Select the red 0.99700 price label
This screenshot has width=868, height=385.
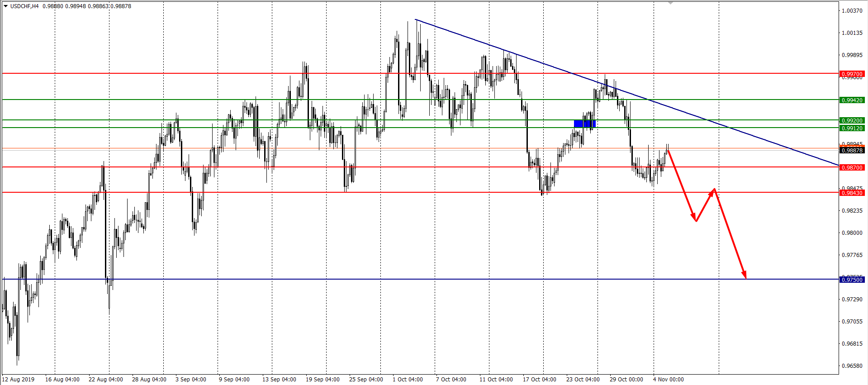click(852, 74)
